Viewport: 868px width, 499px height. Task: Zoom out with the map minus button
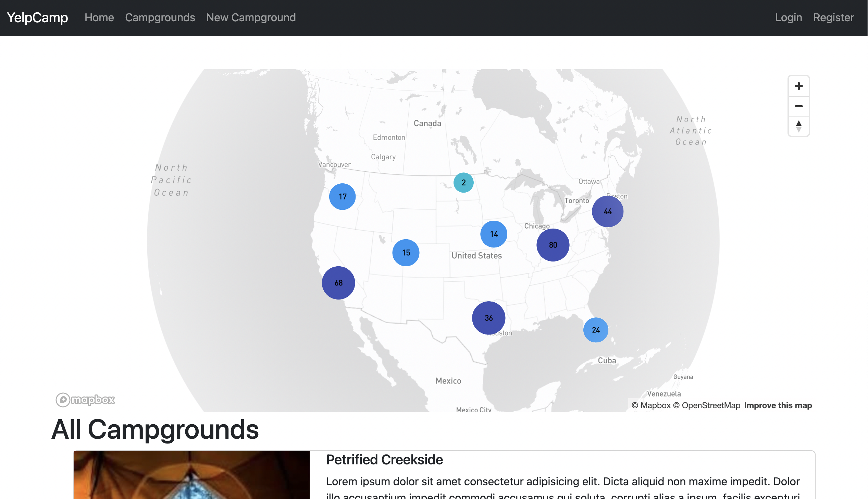click(798, 106)
